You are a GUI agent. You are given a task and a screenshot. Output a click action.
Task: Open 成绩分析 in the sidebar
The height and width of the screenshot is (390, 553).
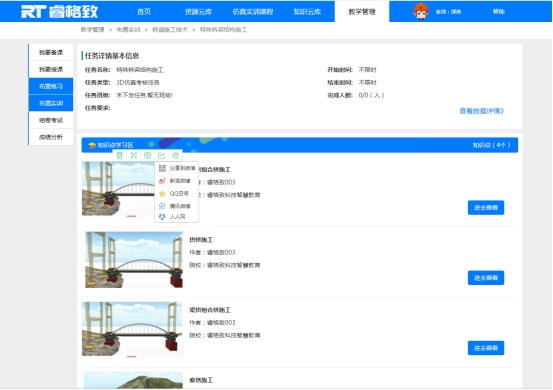point(51,137)
